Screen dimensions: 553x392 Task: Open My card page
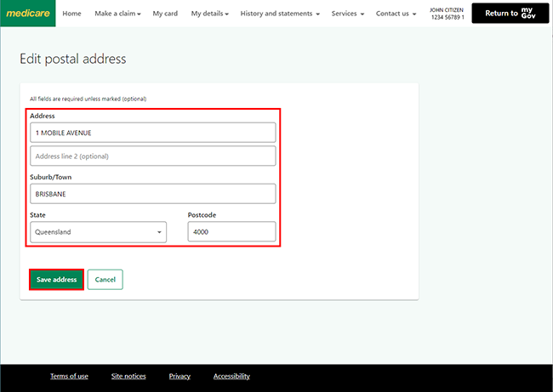coord(165,14)
